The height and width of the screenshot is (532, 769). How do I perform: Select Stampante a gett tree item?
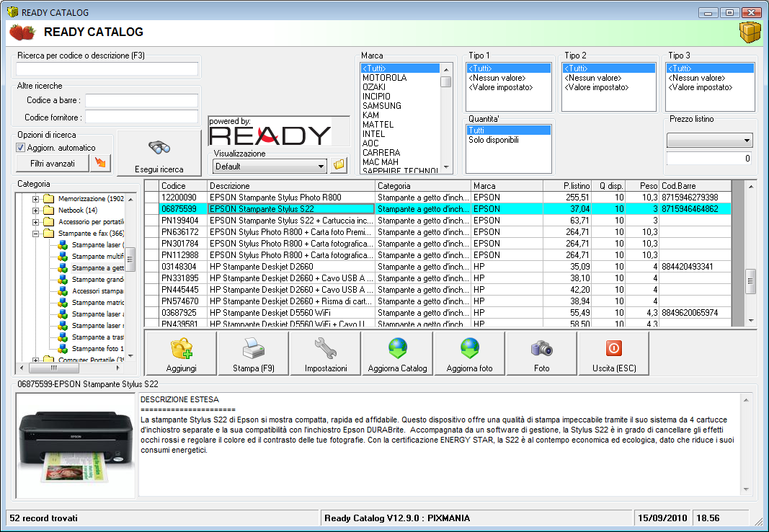[x=97, y=268]
